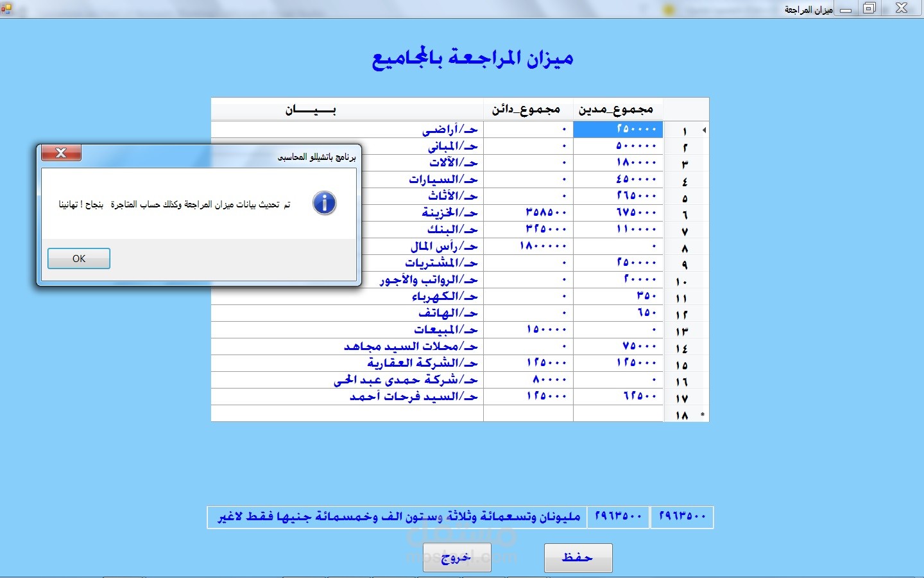Image resolution: width=924 pixels, height=578 pixels.
Task: Click the حـ/الهاتف account cell
Action: [347, 313]
